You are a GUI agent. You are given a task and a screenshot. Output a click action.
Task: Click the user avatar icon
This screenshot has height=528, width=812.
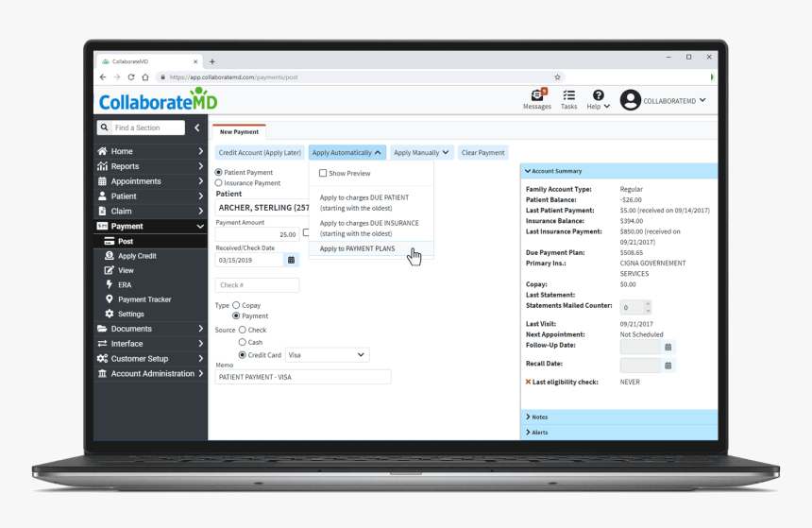(630, 100)
